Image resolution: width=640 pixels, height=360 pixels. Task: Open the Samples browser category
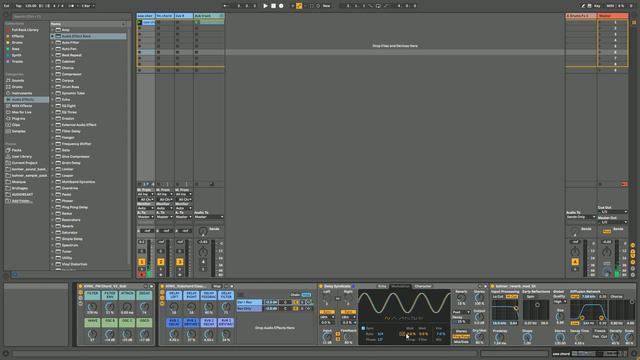tap(18, 131)
